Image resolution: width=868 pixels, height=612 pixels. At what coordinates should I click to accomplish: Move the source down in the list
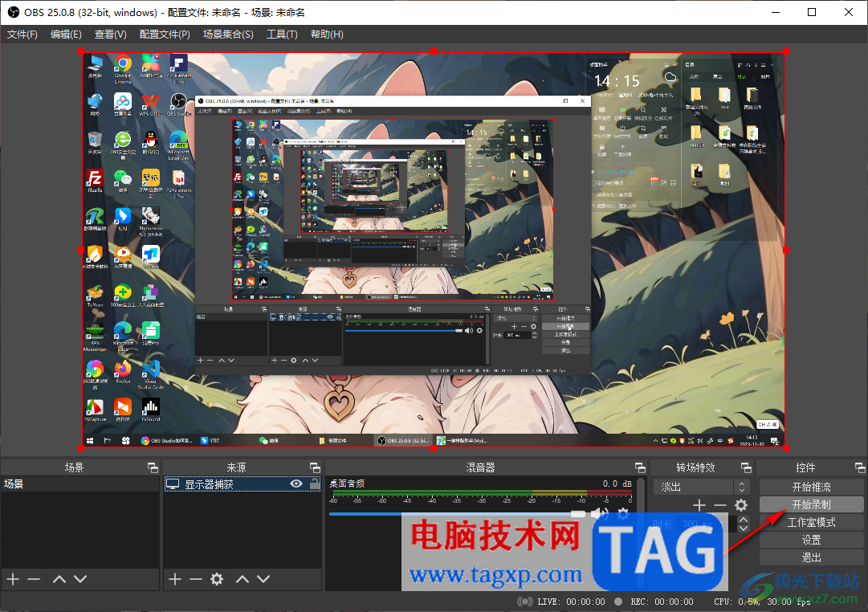(263, 579)
